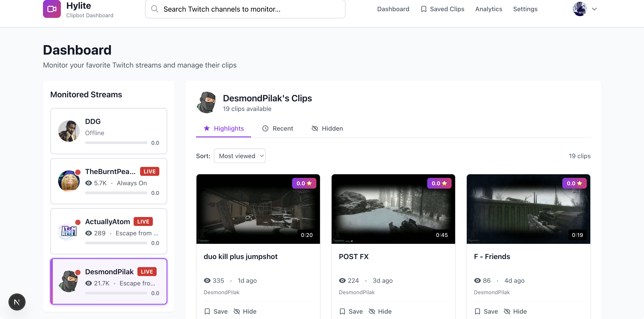Save the duo kill plus jumpshot clip

coord(216,311)
